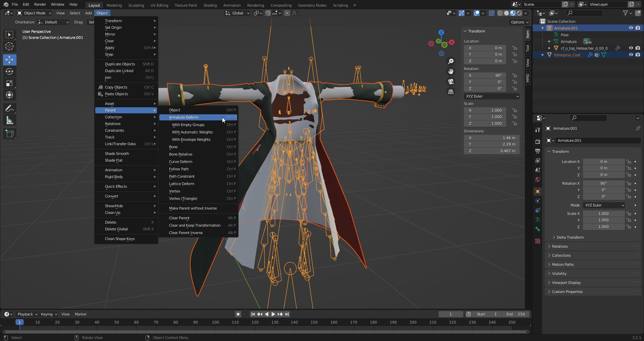Choose With Automatic Weights from Parent submenu
Image resolution: width=644 pixels, height=341 pixels.
[x=192, y=132]
